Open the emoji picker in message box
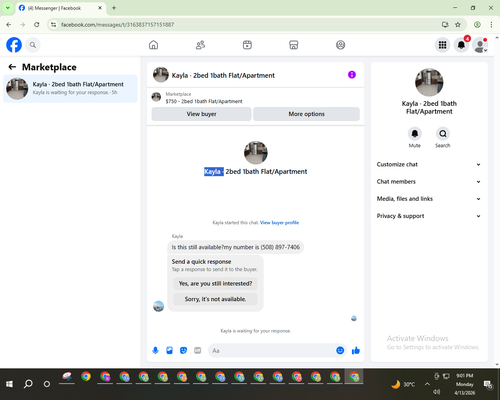The image size is (500, 400). point(340,350)
